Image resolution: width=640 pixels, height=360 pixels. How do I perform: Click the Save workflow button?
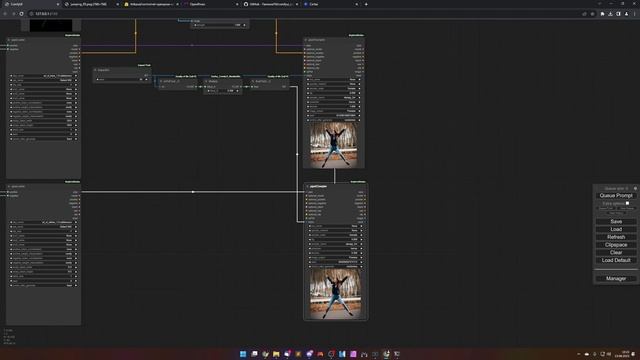point(616,221)
